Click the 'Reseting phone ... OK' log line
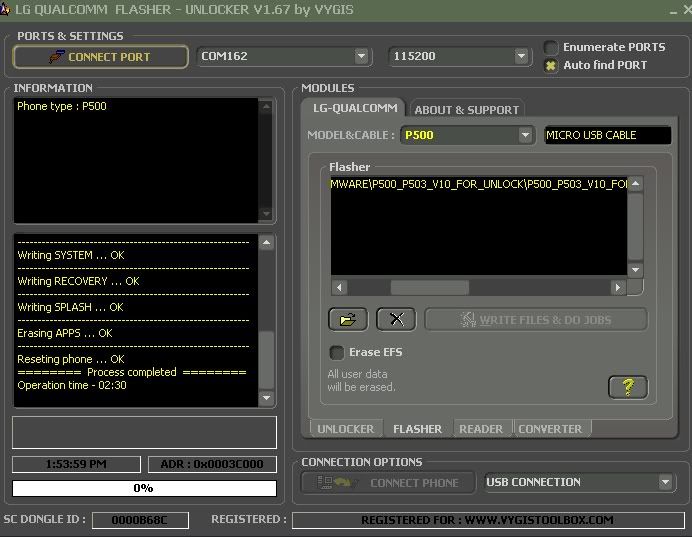The image size is (692, 537). point(71,359)
